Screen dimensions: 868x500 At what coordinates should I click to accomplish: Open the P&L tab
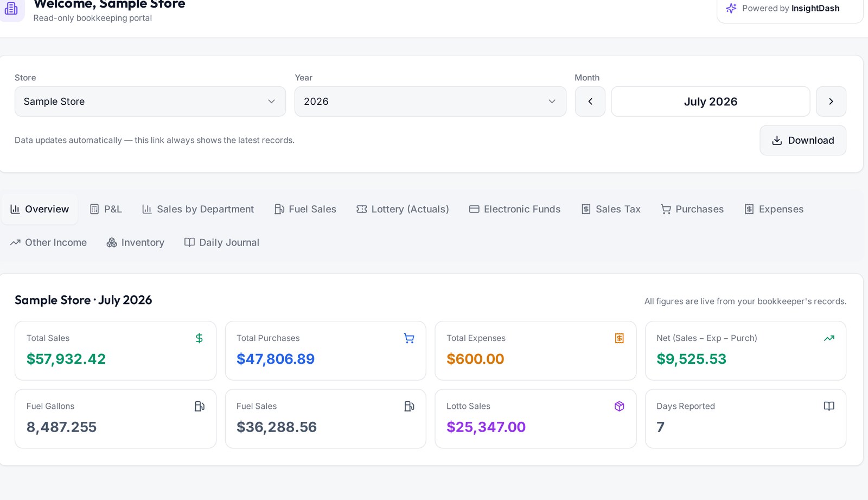pyautogui.click(x=106, y=209)
